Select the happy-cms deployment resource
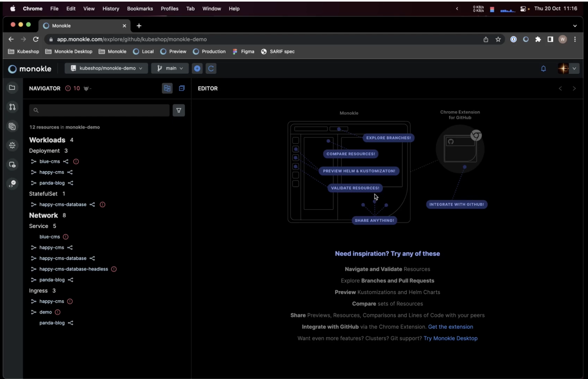Viewport: 588px width, 379px height. point(51,172)
